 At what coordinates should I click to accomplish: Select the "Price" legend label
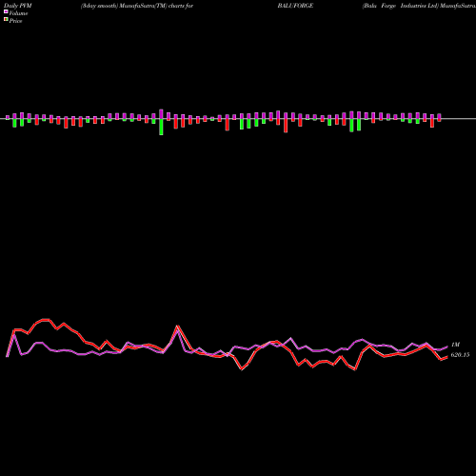pyautogui.click(x=15, y=21)
